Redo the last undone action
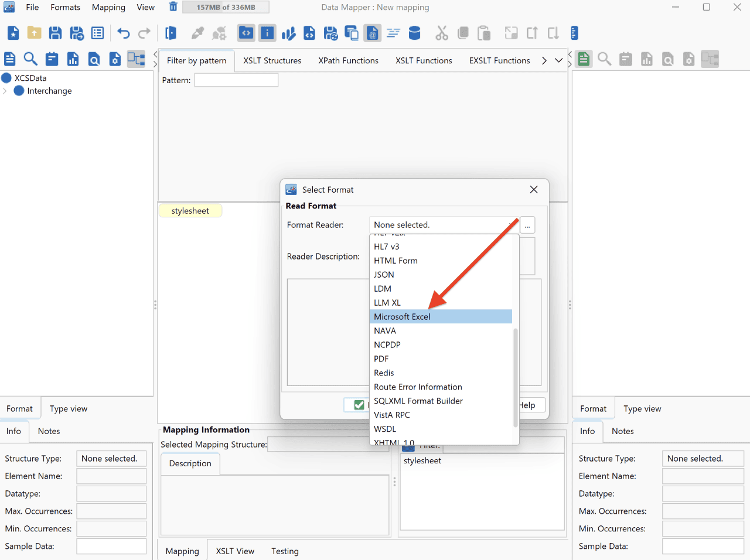 [144, 33]
